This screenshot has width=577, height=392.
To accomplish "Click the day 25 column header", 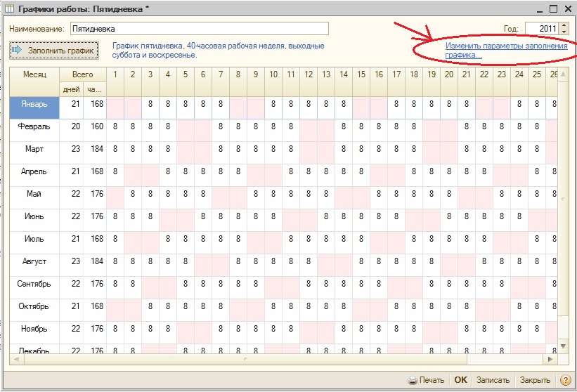I will click(536, 82).
